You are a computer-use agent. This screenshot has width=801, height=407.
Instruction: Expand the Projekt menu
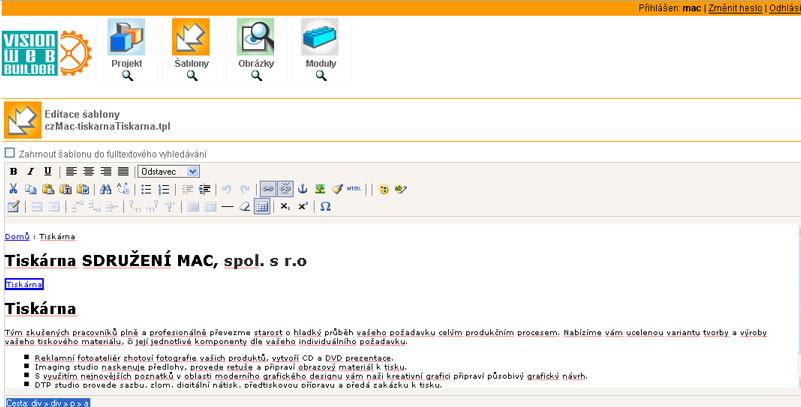[126, 47]
